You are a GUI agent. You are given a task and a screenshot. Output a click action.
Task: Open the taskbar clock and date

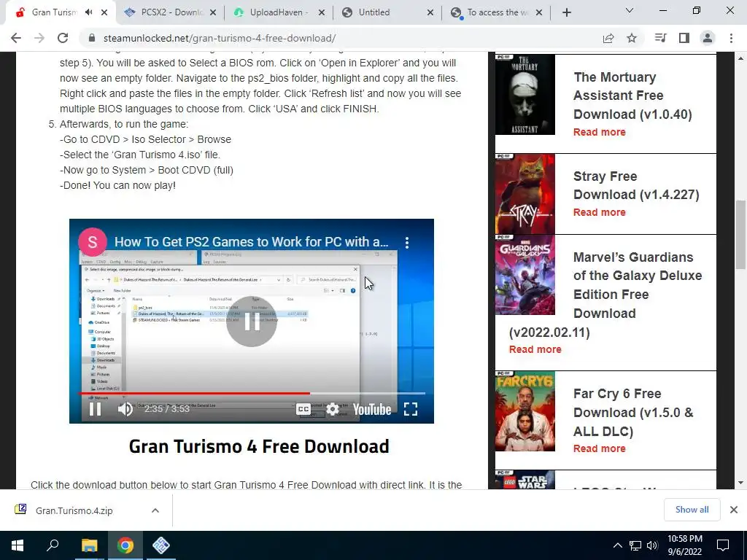684,545
